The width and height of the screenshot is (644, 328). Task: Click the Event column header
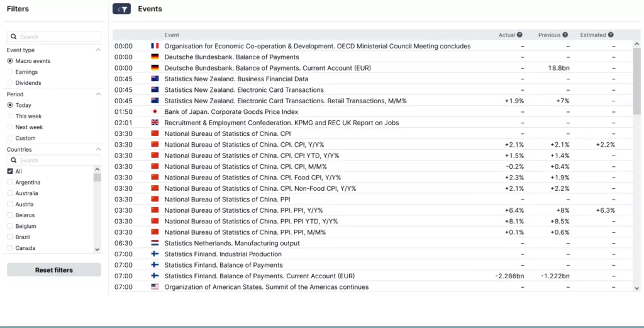coord(172,35)
